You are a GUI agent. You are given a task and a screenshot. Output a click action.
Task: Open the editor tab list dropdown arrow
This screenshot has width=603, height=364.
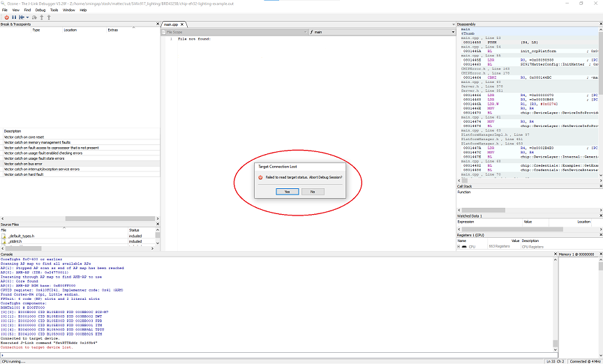[454, 24]
